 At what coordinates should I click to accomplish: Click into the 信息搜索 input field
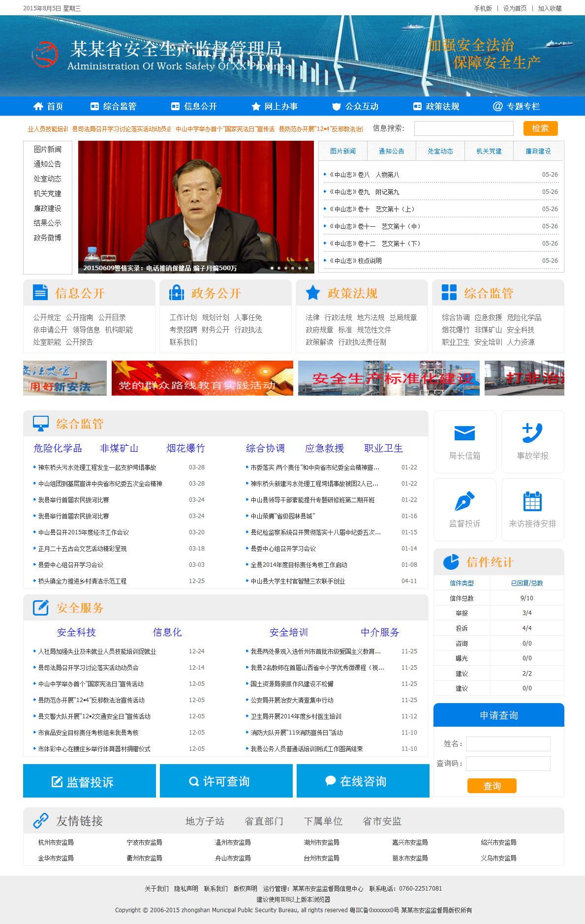click(463, 128)
